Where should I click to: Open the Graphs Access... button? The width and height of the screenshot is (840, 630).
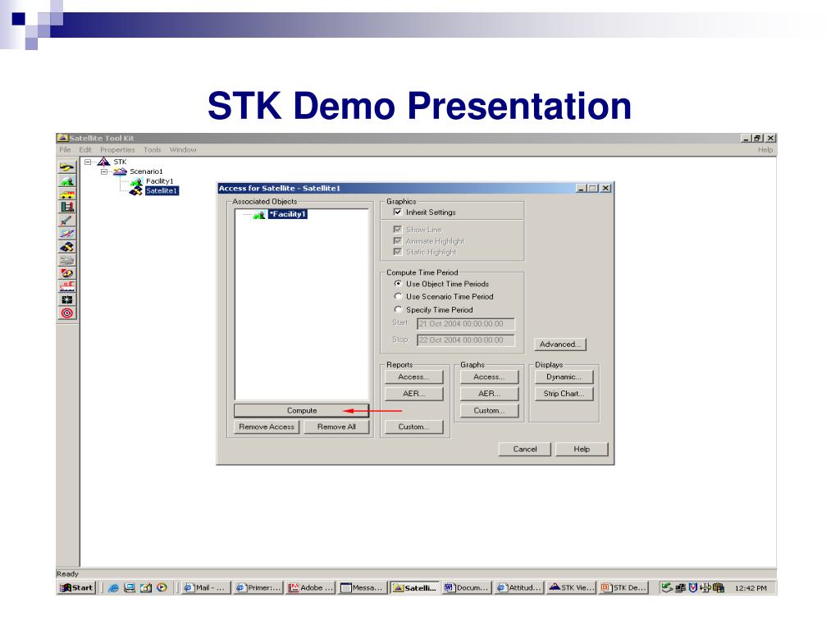coord(489,377)
